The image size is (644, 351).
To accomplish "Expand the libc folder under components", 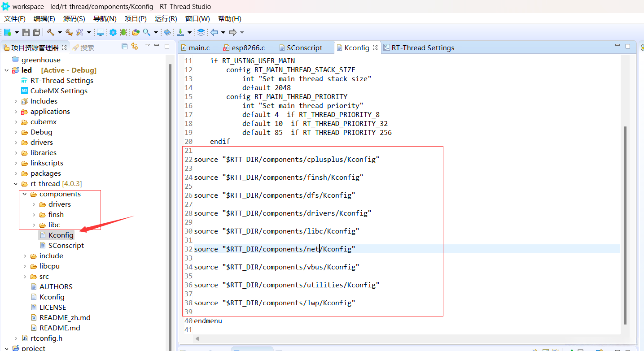I will pos(34,225).
